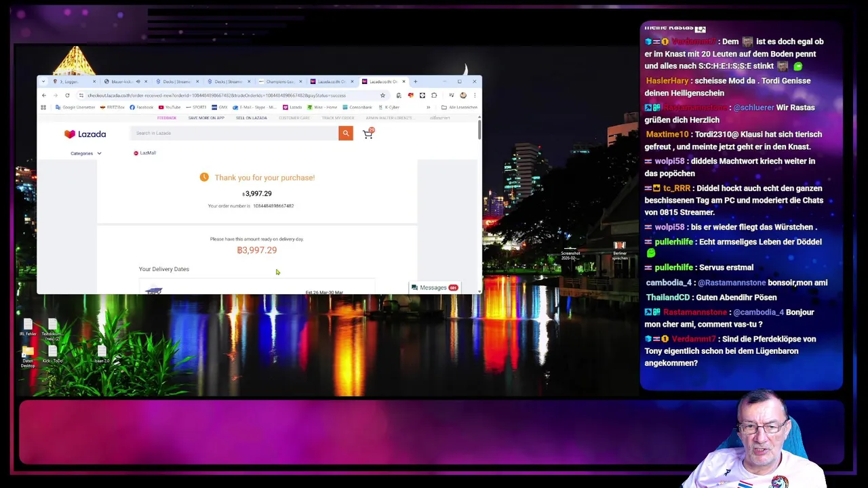Select the Kick - ToDo desktop file
This screenshot has width=868, height=488.
tap(52, 354)
